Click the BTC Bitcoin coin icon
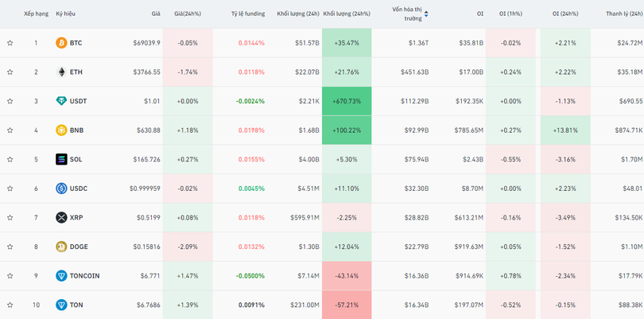Viewport: 644px width, 319px height. [x=61, y=43]
